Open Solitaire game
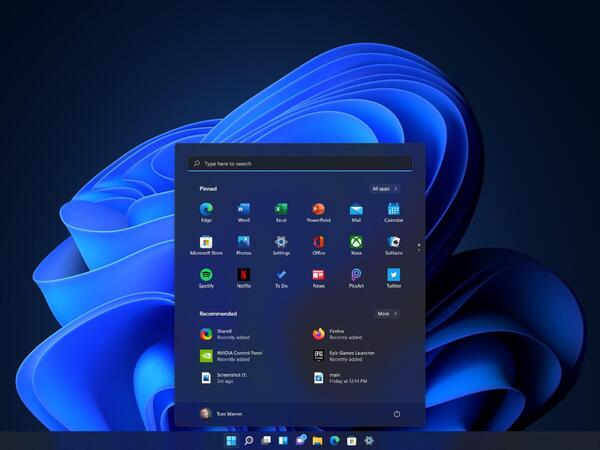 click(394, 245)
